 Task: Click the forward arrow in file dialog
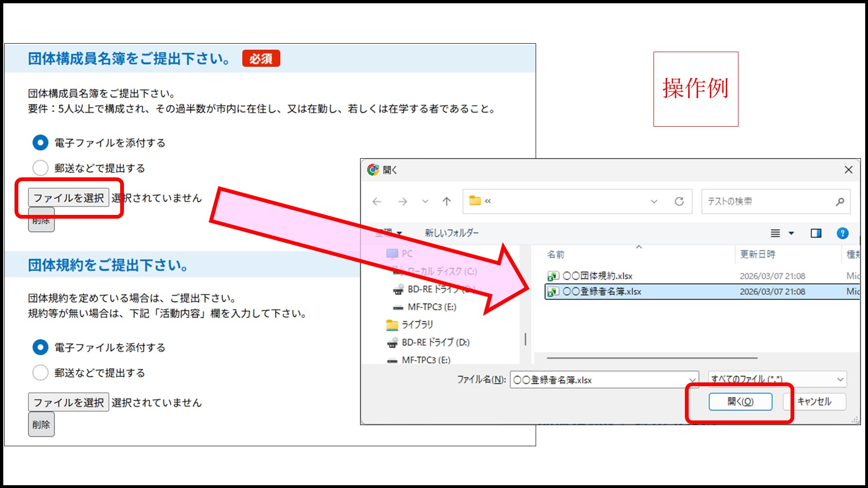(x=402, y=202)
